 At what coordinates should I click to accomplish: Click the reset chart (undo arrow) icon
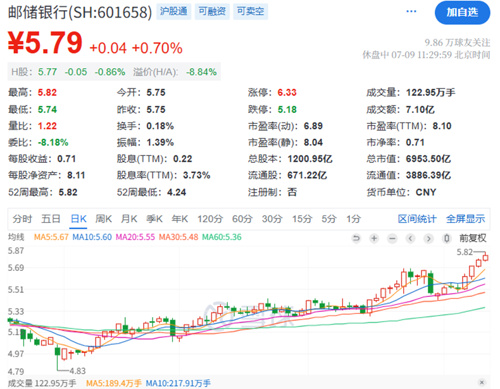point(356,238)
